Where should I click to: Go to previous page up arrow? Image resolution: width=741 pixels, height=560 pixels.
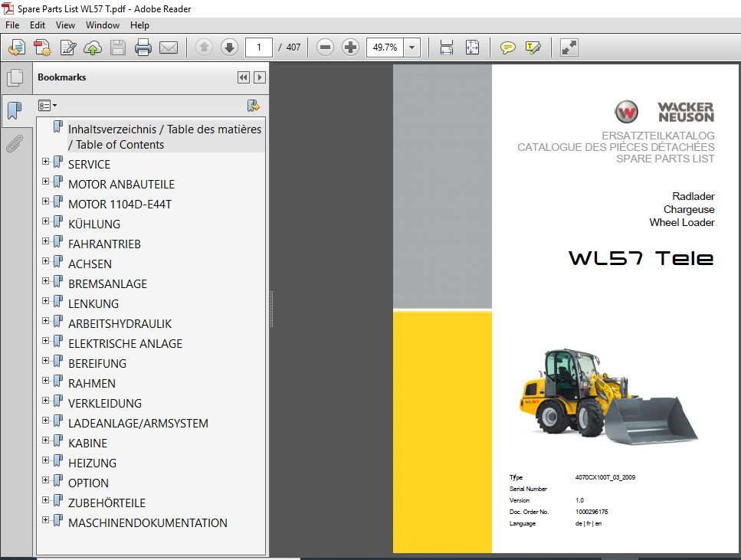click(x=204, y=47)
